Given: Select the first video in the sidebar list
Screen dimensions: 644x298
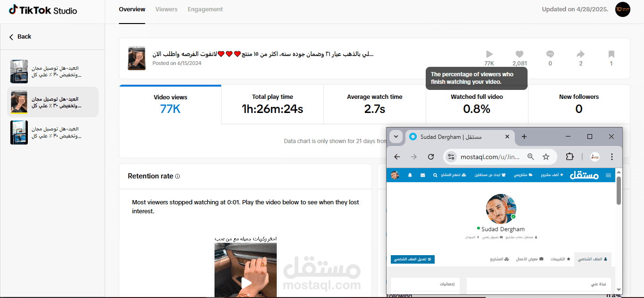Looking at the screenshot, I should coord(53,72).
